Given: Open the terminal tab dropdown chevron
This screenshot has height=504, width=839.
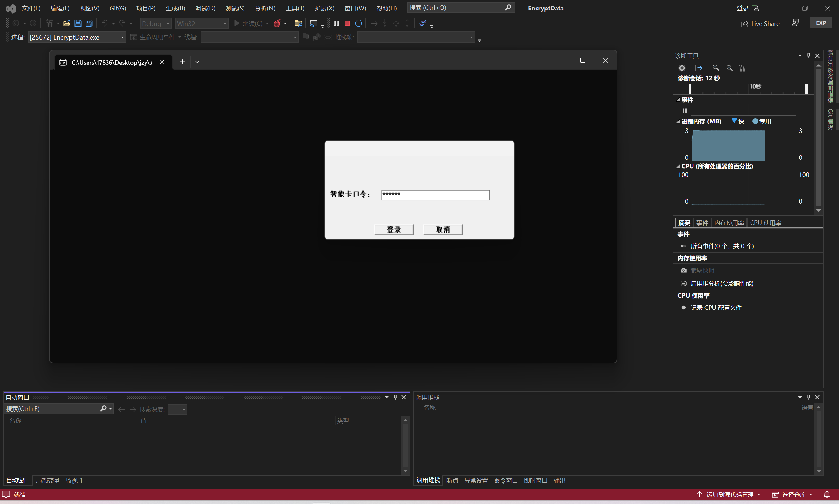Looking at the screenshot, I should pos(197,62).
